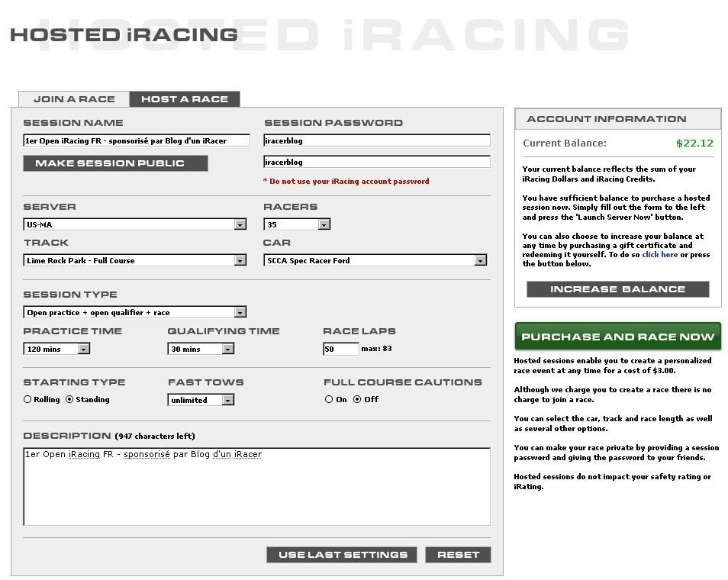
Task: Open the Car dropdown SCCA Spec Racer Ford
Action: (x=375, y=260)
